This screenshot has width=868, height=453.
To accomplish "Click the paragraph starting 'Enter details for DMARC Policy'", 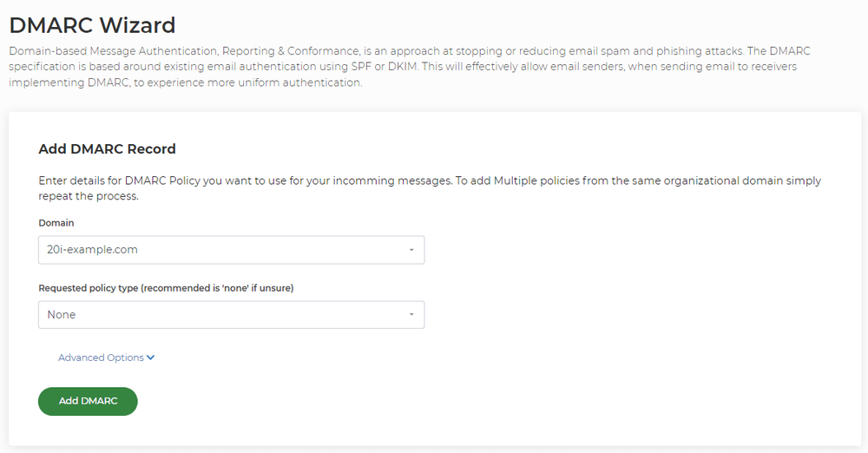I will pos(430,188).
